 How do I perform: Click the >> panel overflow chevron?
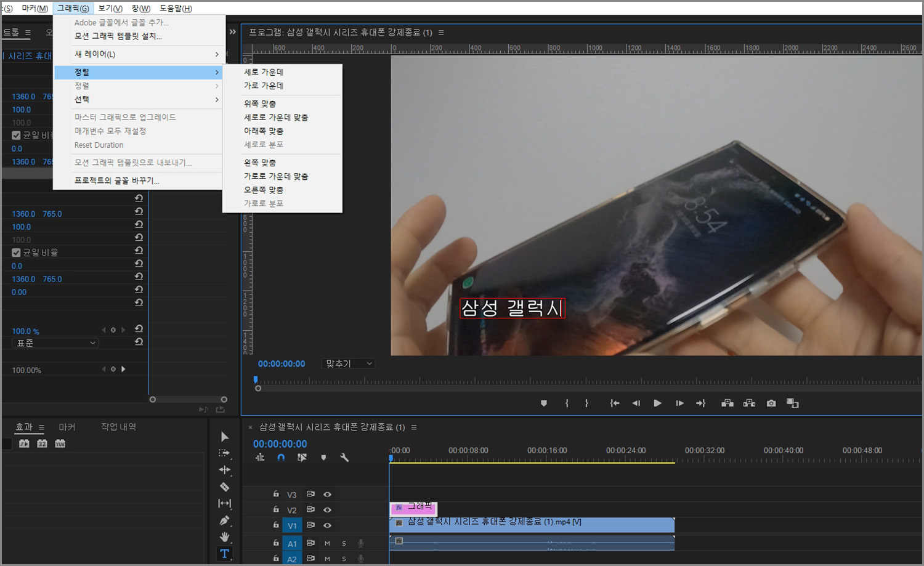[x=232, y=32]
